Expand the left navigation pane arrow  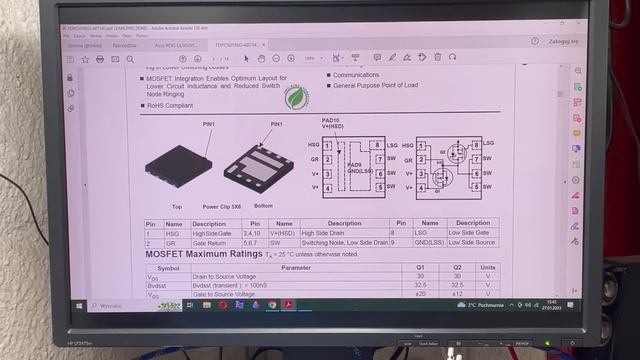pos(85,185)
